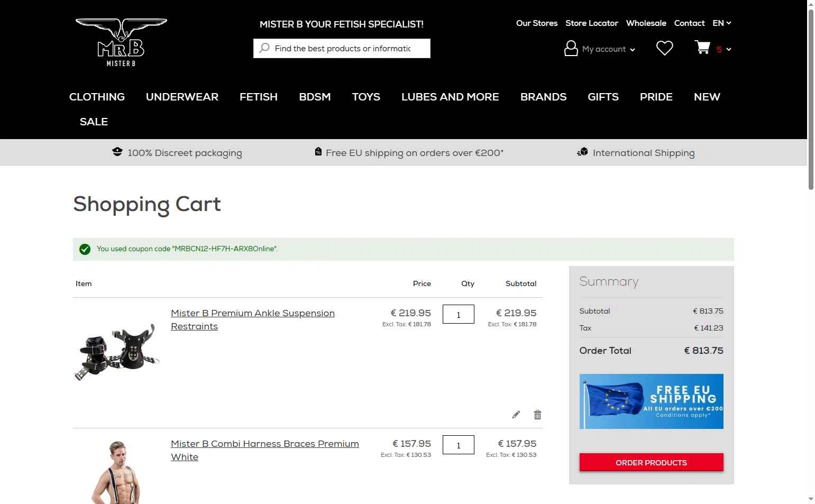Open the Toys menu
The image size is (815, 504).
coord(366,97)
